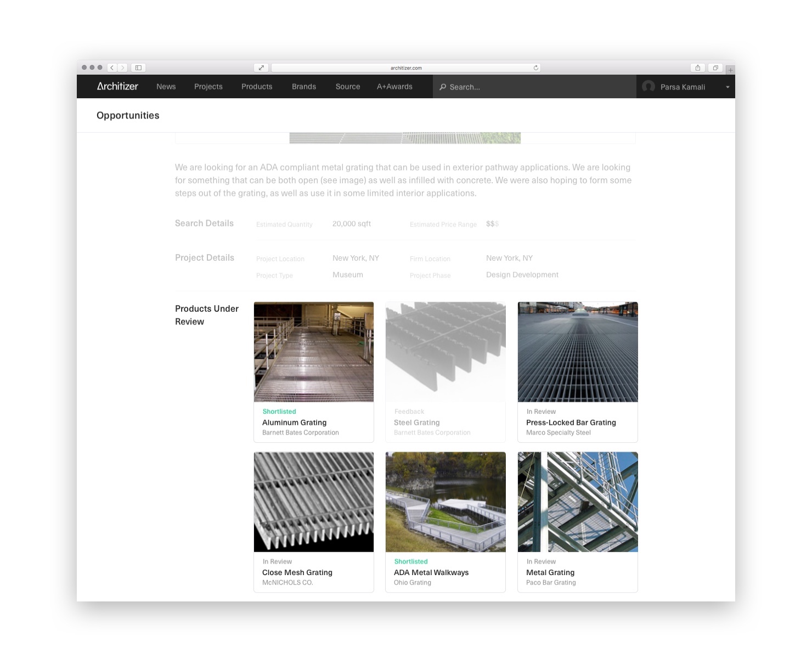Open the Projects menu item
812x664 pixels.
(208, 87)
